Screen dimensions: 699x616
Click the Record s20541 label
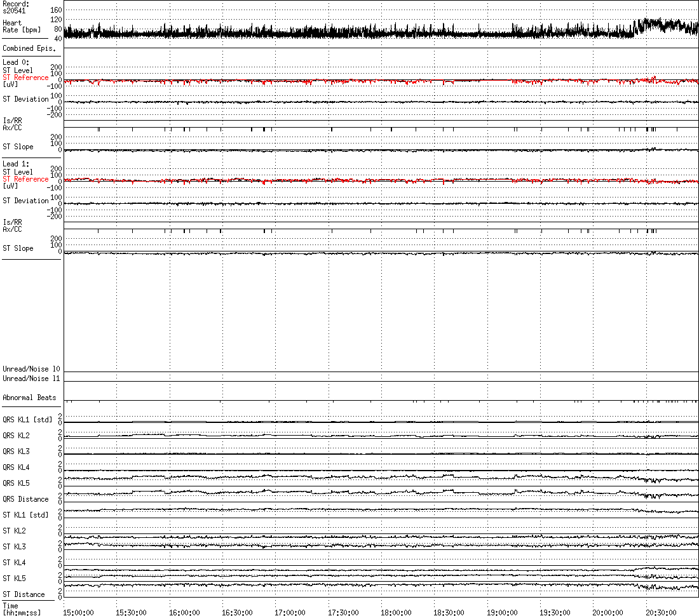(x=16, y=8)
